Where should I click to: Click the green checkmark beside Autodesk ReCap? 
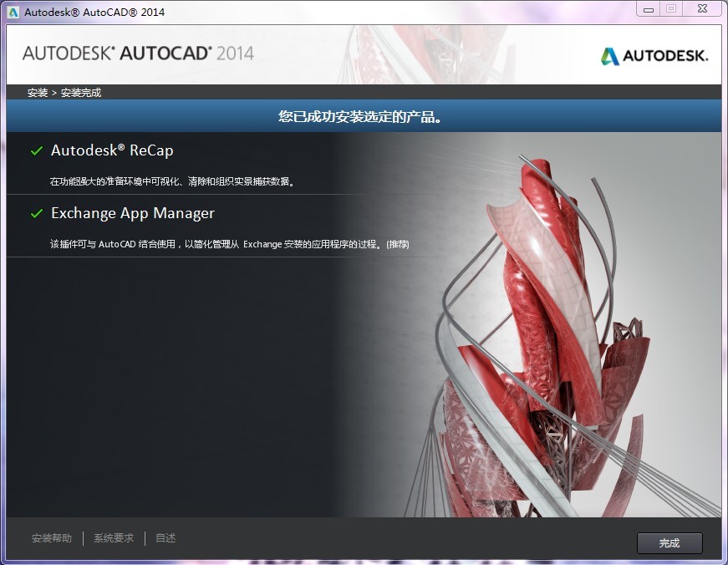pos(37,151)
